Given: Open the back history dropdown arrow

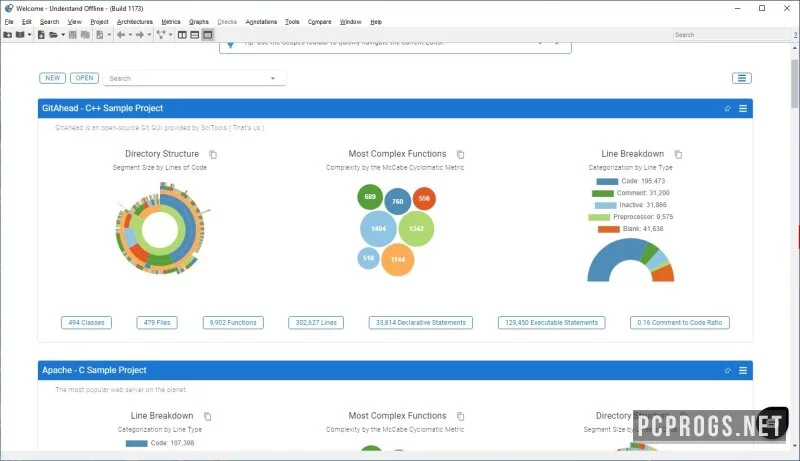Looking at the screenshot, I should pos(130,35).
